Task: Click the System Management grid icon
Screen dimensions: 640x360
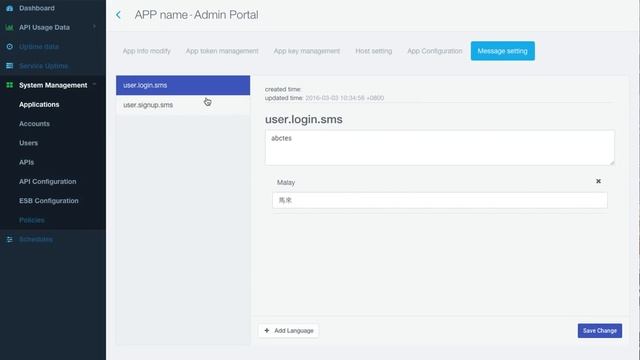Action: click(x=9, y=85)
